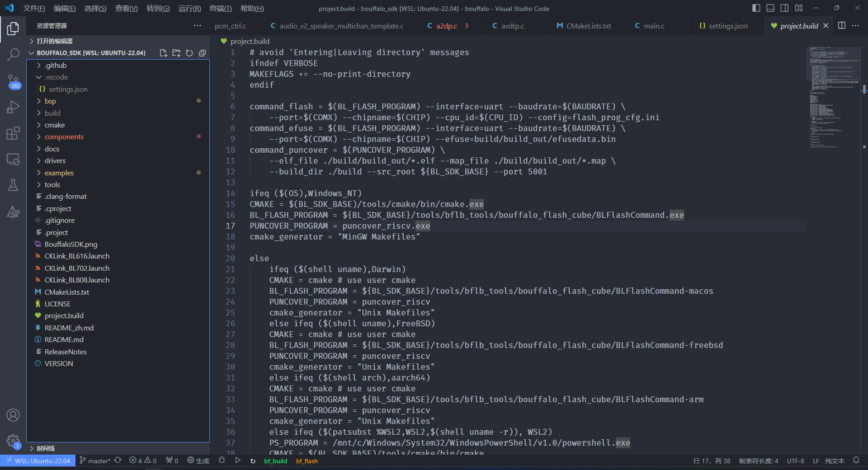868x470 pixels.
Task: Checkout branch via master* in status bar
Action: (x=95, y=461)
